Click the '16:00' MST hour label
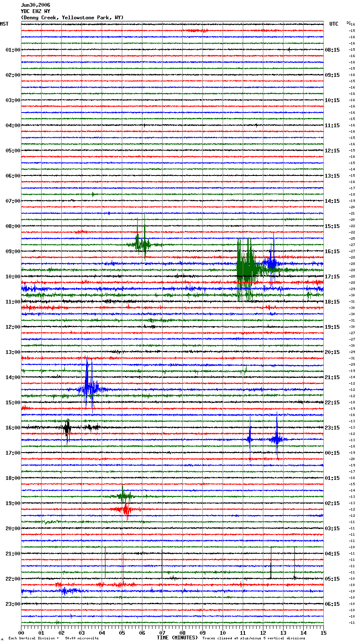 pos(13,428)
